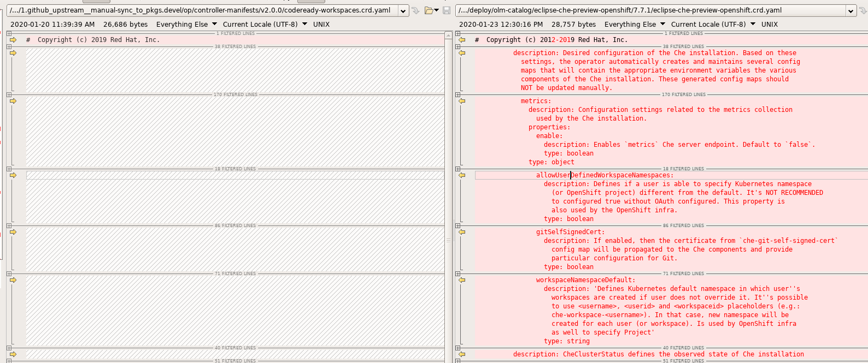This screenshot has height=363, width=868.
Task: Copy gitSelfSignedCert section to the left
Action: pos(462,232)
